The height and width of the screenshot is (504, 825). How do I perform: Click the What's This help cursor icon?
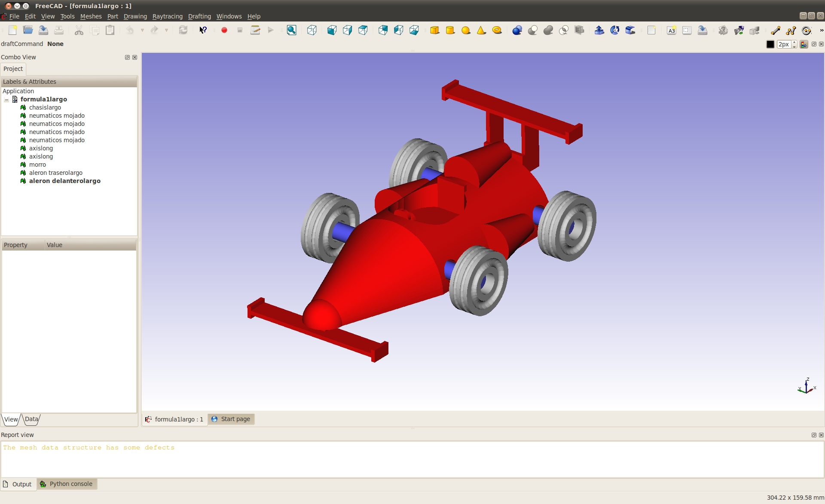point(203,30)
